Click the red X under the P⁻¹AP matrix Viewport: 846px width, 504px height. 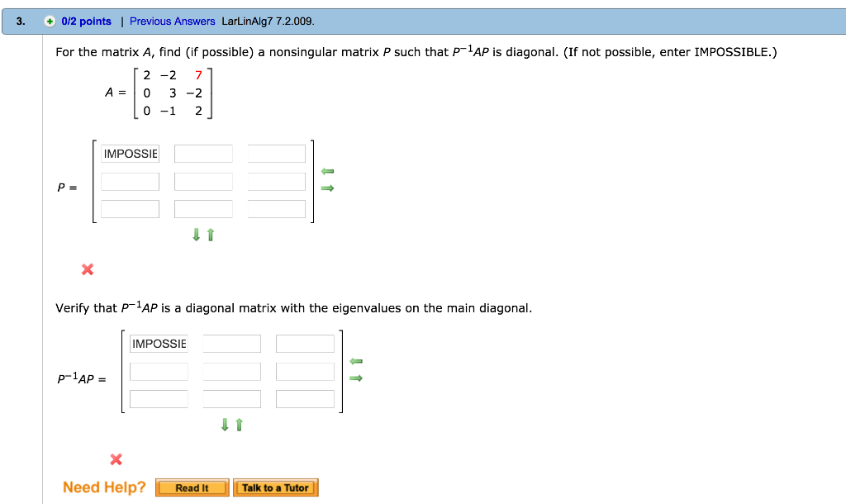pyautogui.click(x=116, y=459)
